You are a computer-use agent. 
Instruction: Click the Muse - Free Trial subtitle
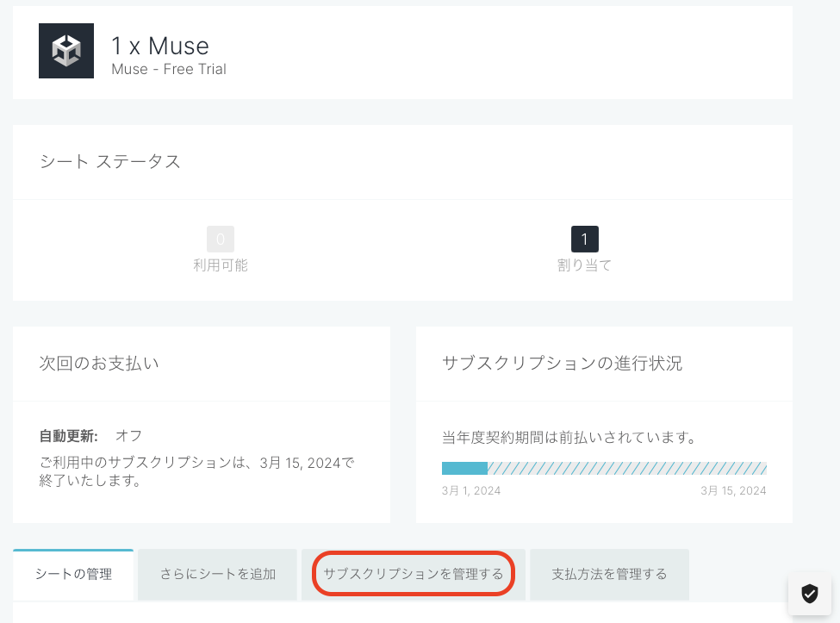click(169, 69)
